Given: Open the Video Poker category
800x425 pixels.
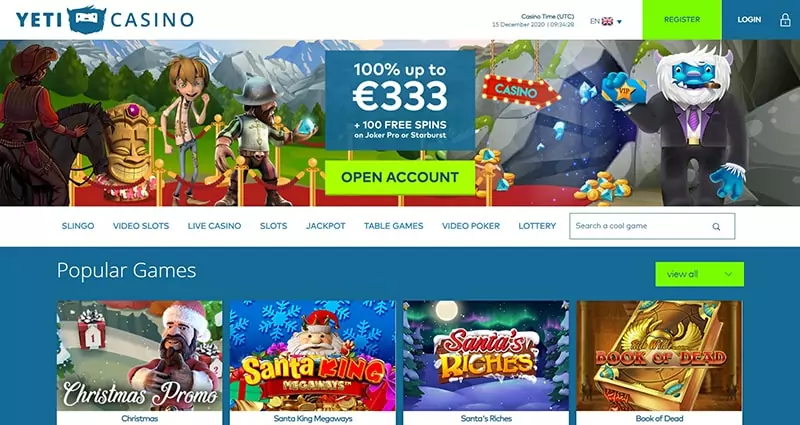Looking at the screenshot, I should [x=471, y=226].
